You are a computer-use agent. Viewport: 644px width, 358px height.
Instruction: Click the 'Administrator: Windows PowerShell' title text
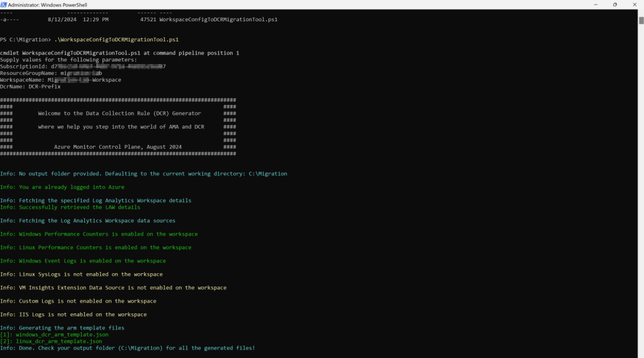48,5
